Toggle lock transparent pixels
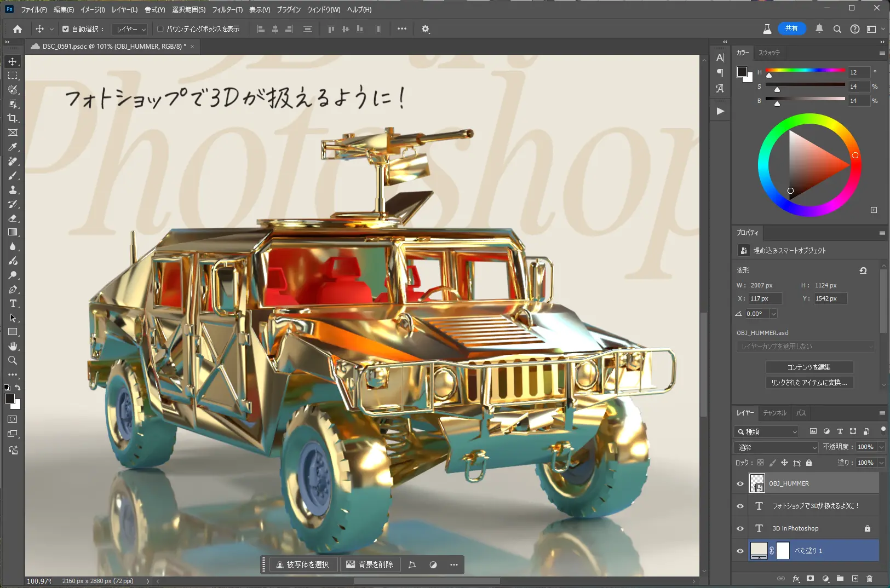 point(761,463)
